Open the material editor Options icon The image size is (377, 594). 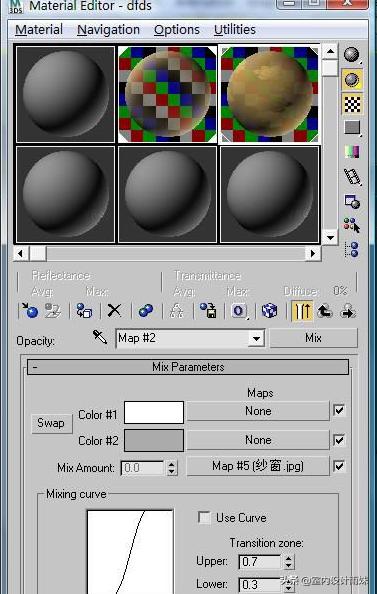[352, 201]
